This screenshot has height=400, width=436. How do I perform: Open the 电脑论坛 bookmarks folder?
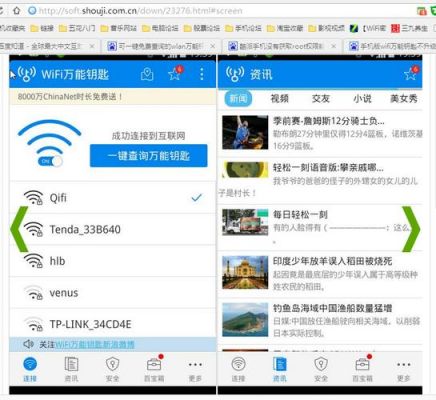click(160, 28)
